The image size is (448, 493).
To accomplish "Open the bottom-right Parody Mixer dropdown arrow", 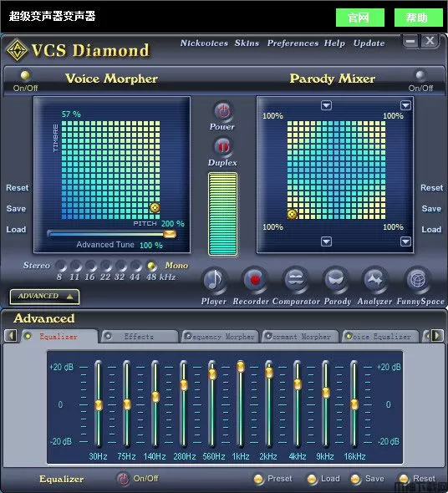I will 405,241.
